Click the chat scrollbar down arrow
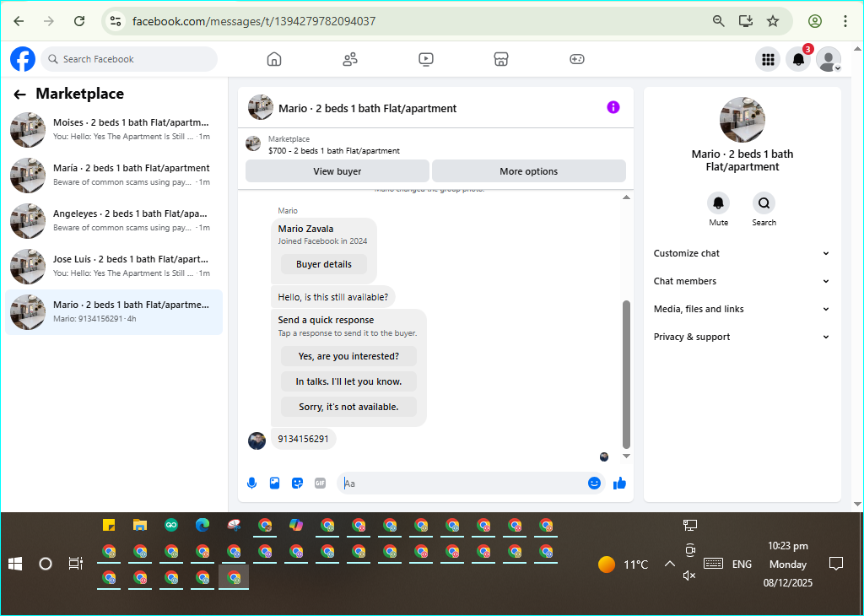Viewport: 864px width, 616px height. [x=627, y=456]
